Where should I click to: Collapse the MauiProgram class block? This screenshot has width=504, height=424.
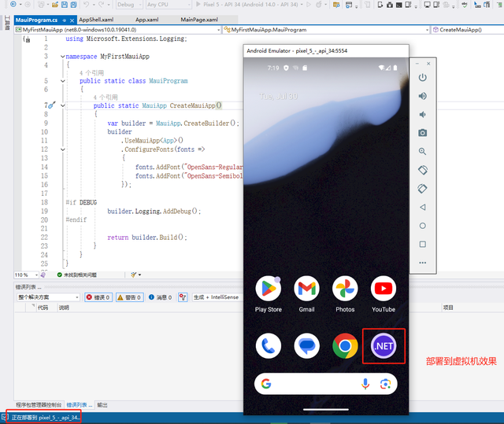(63, 81)
